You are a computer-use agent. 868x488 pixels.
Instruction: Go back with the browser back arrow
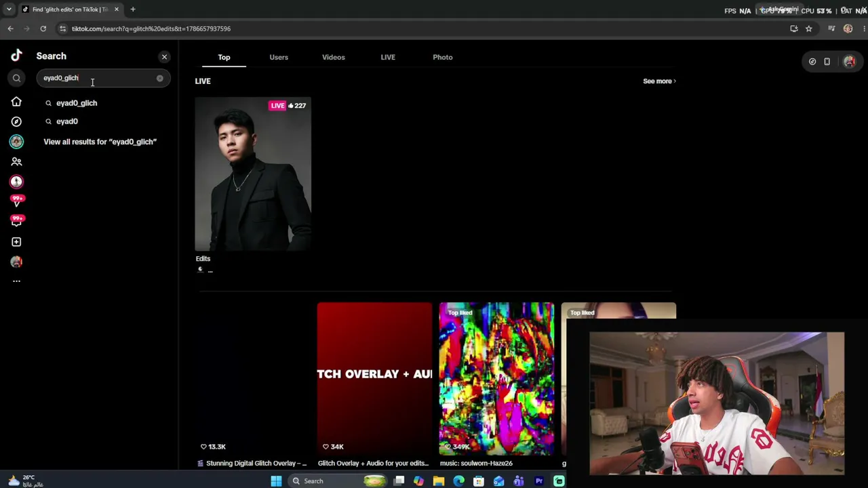(10, 28)
